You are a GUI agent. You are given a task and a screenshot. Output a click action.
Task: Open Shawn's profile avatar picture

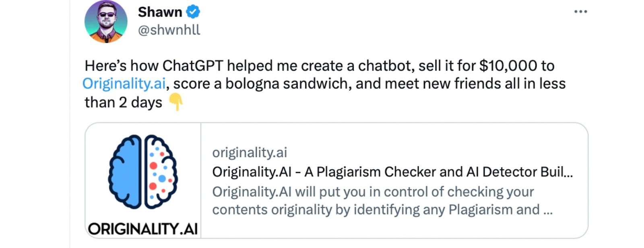106,22
